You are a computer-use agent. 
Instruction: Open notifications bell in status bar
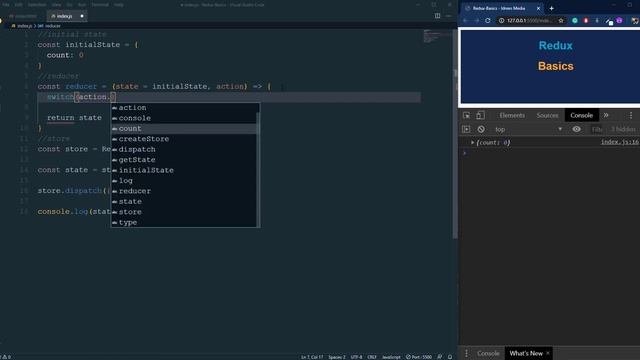[450, 357]
